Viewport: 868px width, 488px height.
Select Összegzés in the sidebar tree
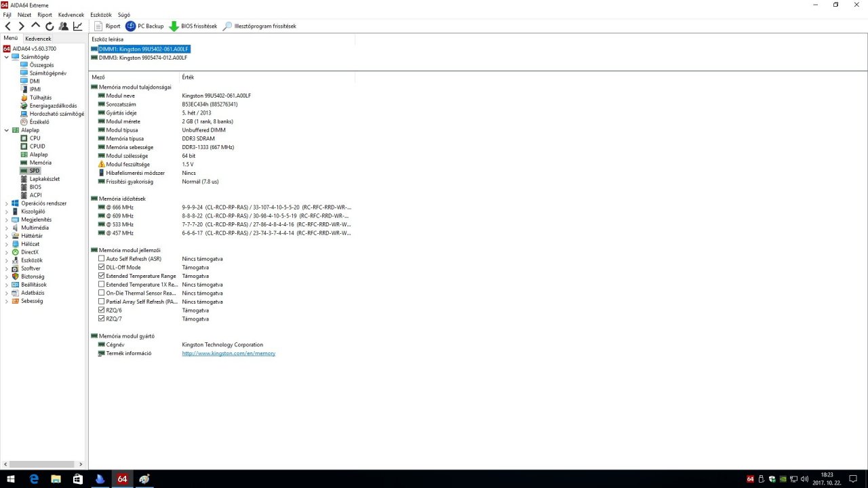click(41, 65)
